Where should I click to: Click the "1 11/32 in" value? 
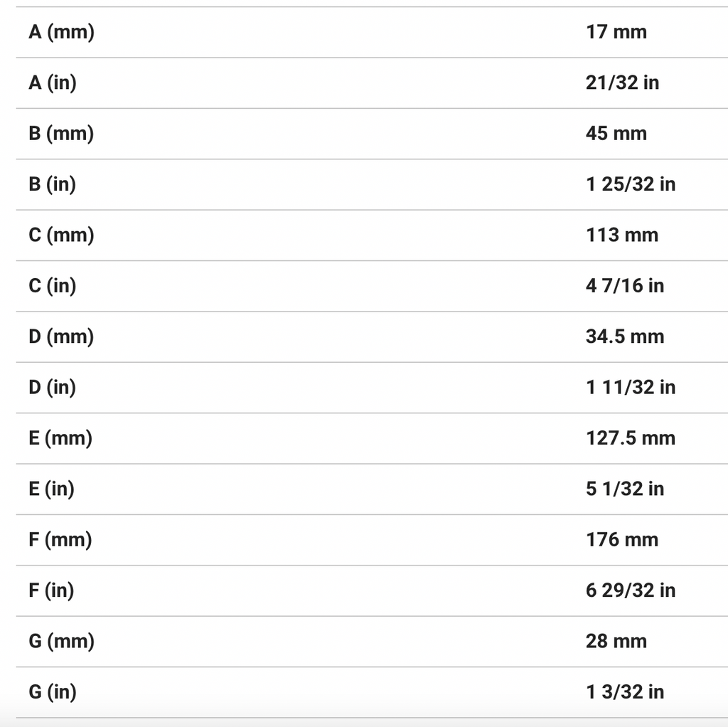click(630, 388)
